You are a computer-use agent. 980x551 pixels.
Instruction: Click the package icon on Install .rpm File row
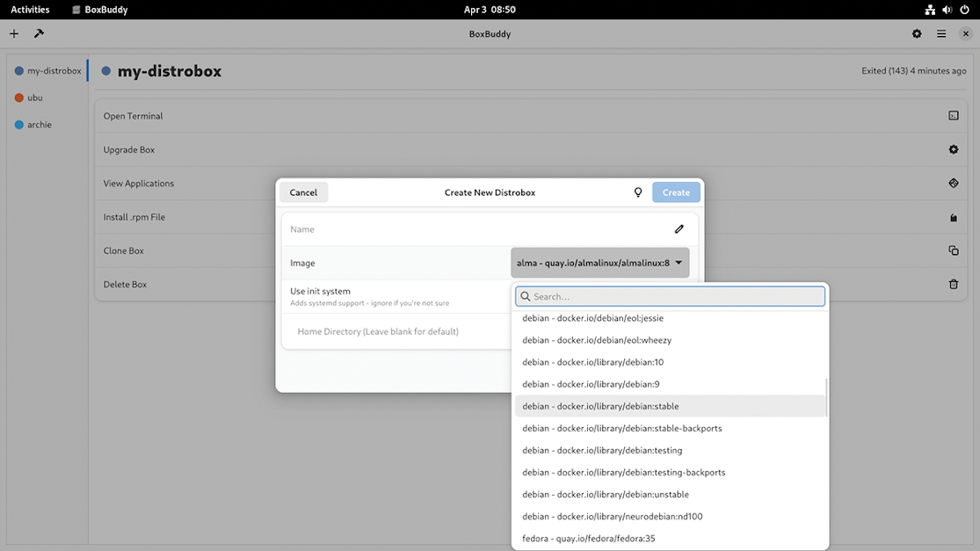coord(953,217)
